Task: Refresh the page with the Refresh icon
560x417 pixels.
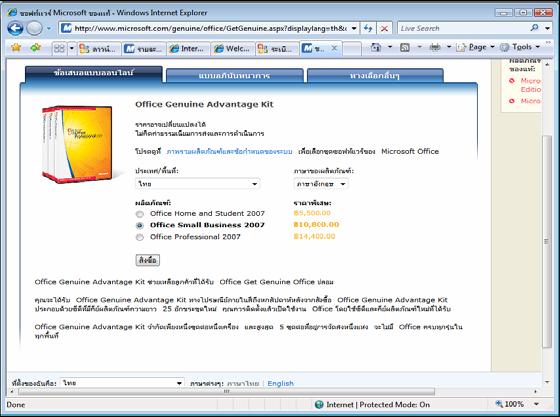Action: click(368, 28)
